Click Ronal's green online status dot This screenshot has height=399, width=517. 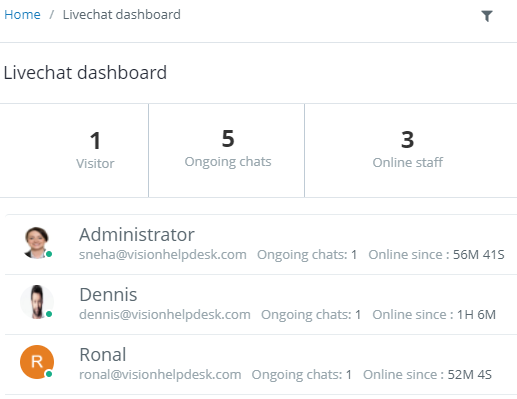[49, 374]
